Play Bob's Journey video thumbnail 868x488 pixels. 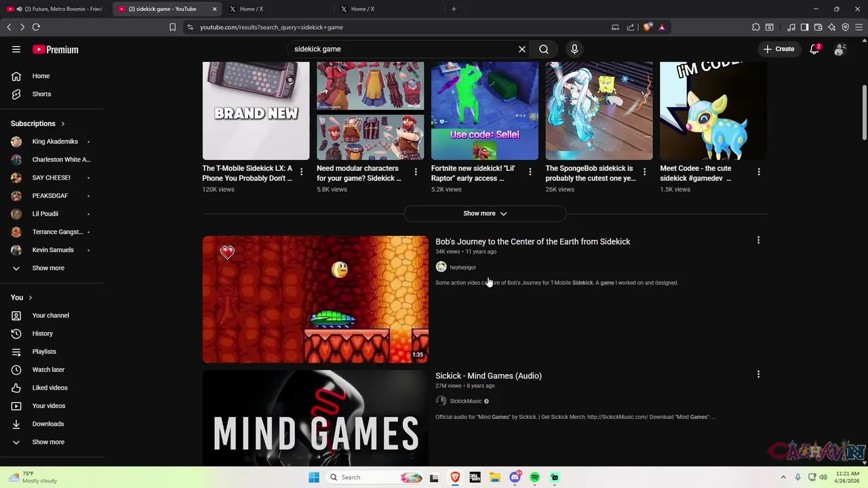(x=315, y=299)
